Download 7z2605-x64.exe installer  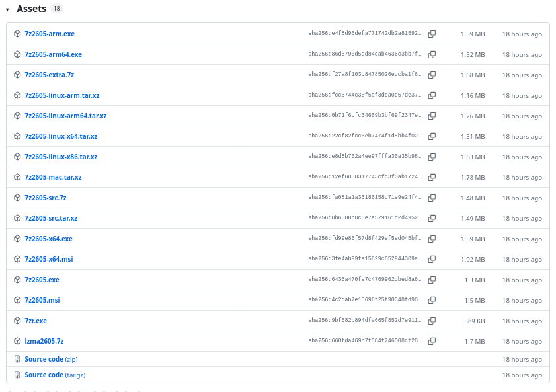48,239
